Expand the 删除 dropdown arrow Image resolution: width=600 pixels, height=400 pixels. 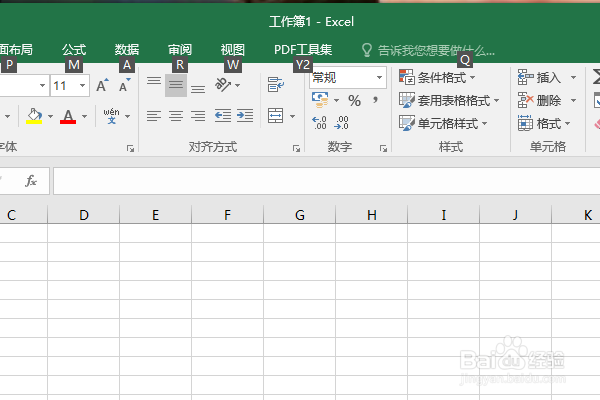(573, 100)
